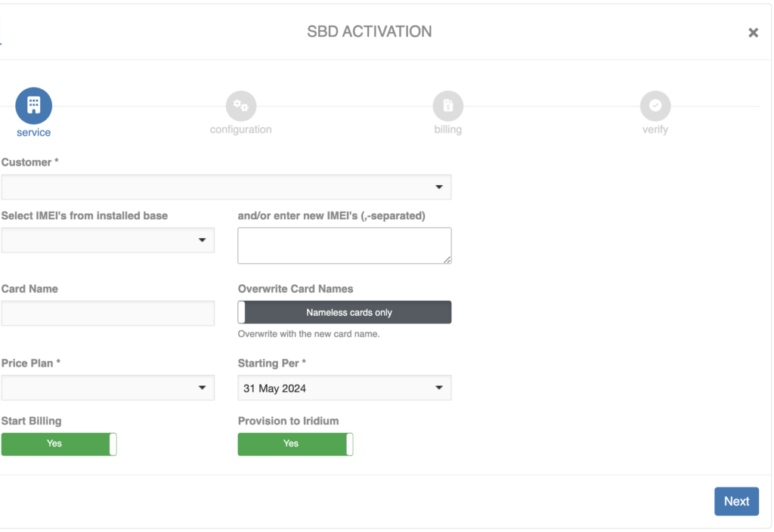Open the Starting Per date dropdown
Viewport: 774px width, 532px height.
345,388
